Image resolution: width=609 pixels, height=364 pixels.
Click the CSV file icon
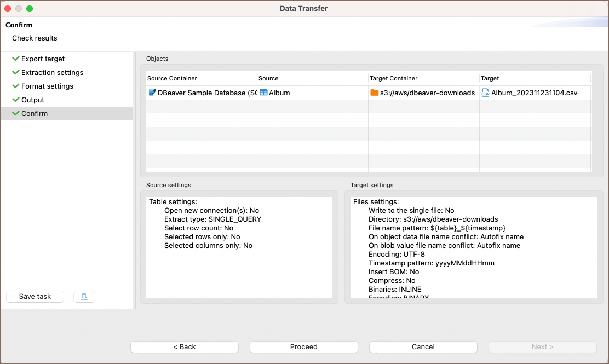pos(485,93)
